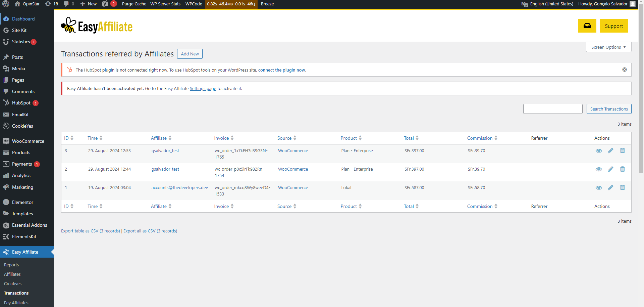Delete transaction 2 using trash icon
644x307 pixels.
[622, 169]
